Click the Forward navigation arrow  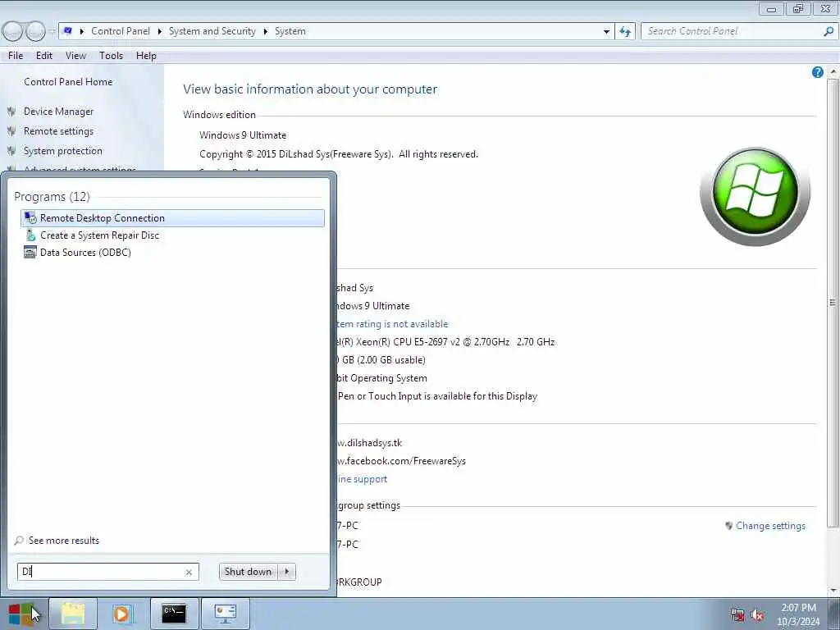(x=35, y=32)
